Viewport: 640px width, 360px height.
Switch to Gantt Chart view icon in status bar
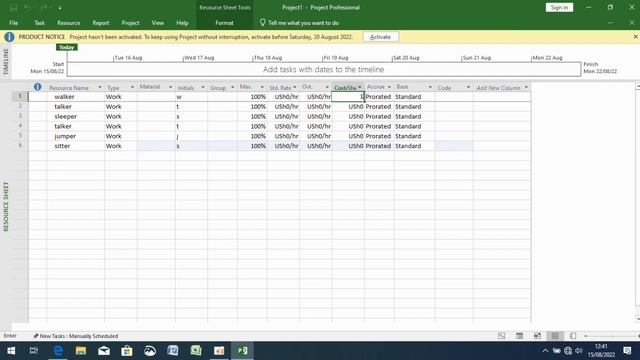502,336
